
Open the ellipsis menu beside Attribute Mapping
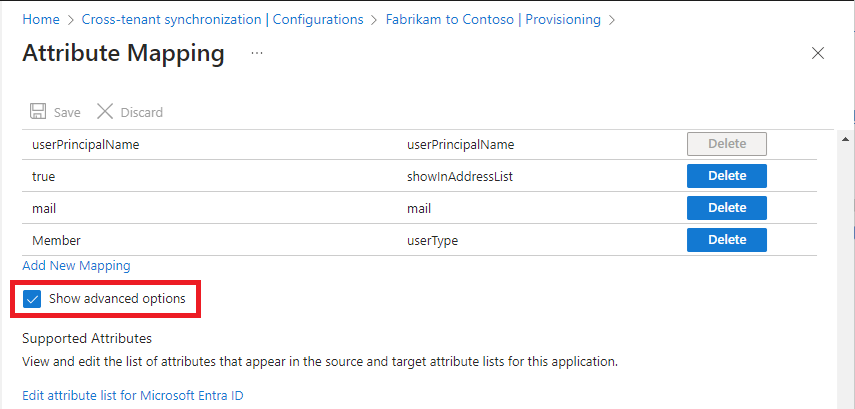tap(257, 52)
